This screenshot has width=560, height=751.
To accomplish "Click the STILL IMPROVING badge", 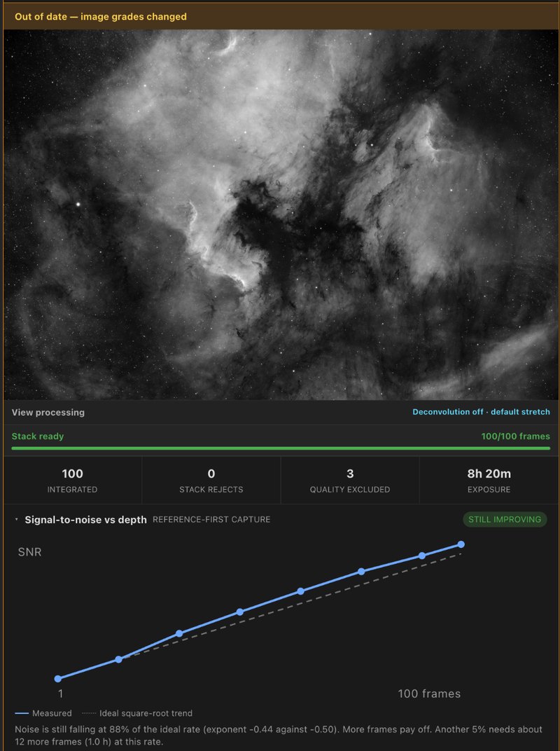I will point(505,519).
